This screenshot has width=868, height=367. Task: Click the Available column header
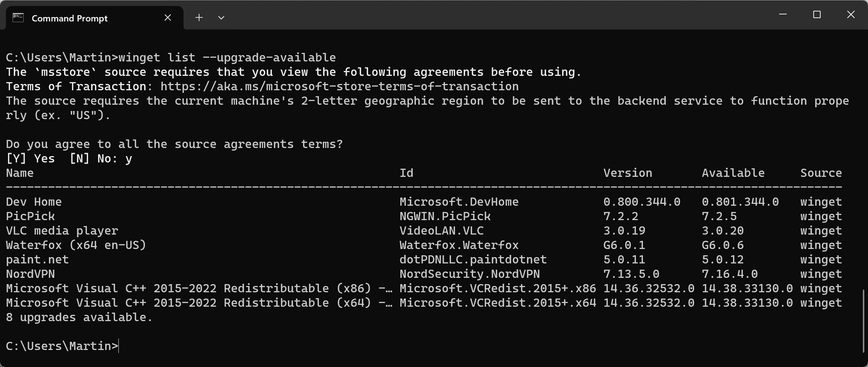(733, 173)
